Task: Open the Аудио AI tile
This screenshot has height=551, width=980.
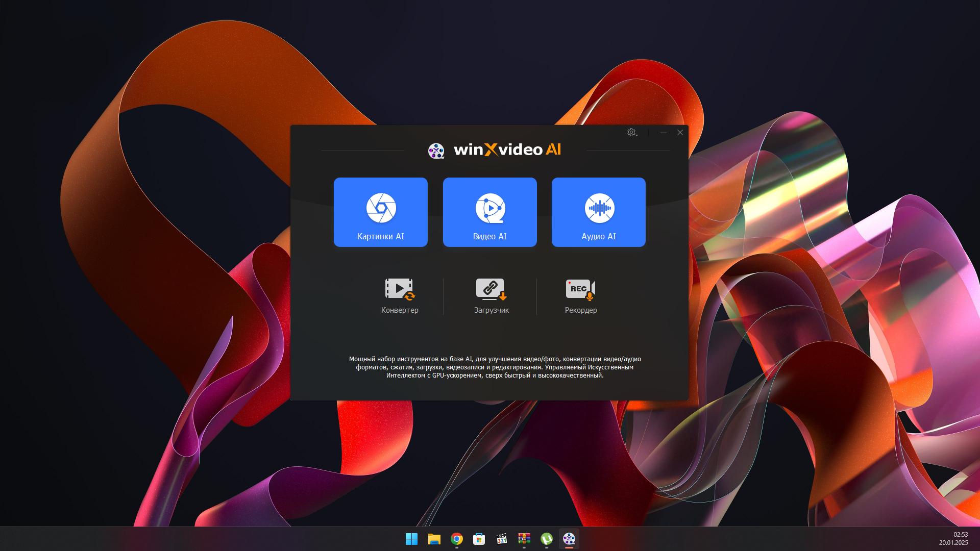Action: [x=598, y=212]
